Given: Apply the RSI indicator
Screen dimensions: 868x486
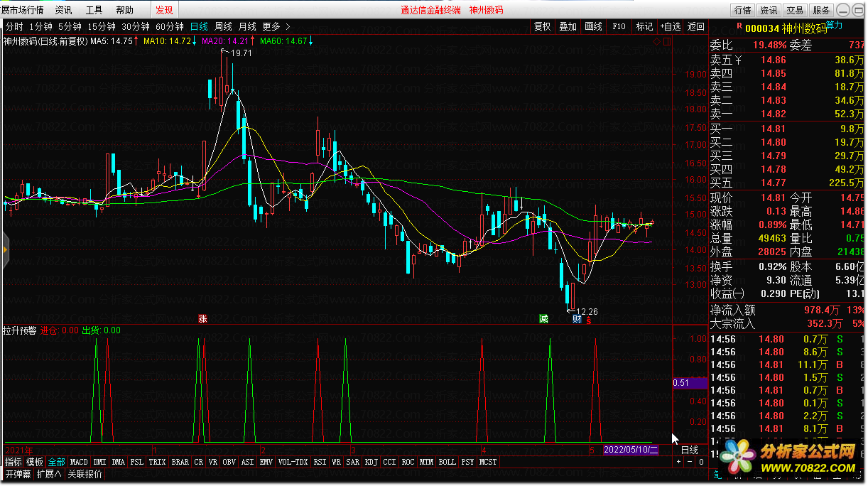Looking at the screenshot, I should 320,462.
